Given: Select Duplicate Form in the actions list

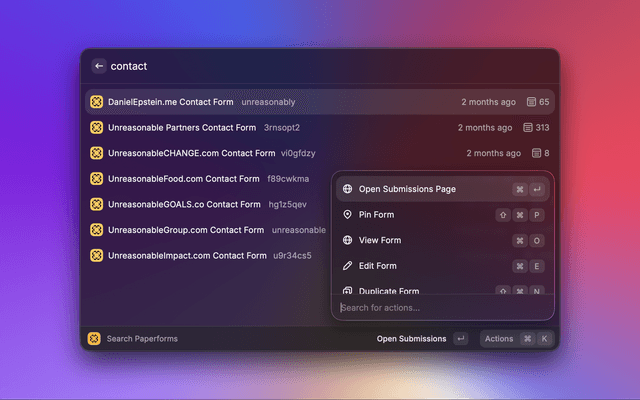Looking at the screenshot, I should pyautogui.click(x=386, y=290).
